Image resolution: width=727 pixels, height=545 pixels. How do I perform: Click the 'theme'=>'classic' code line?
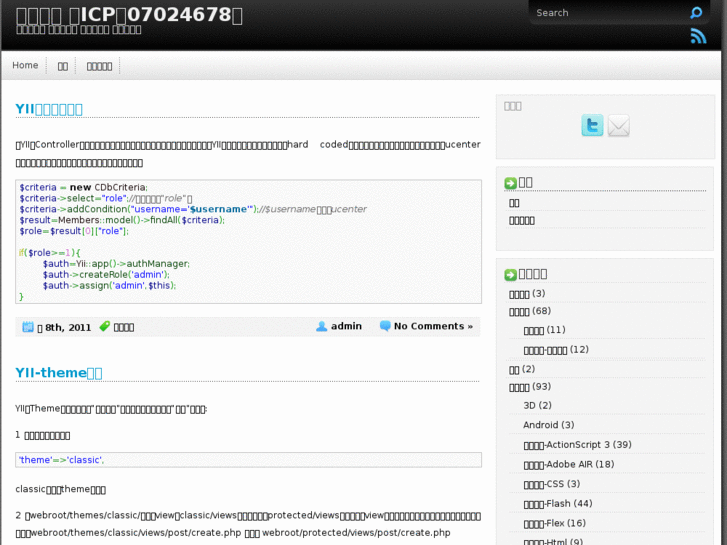(x=61, y=460)
